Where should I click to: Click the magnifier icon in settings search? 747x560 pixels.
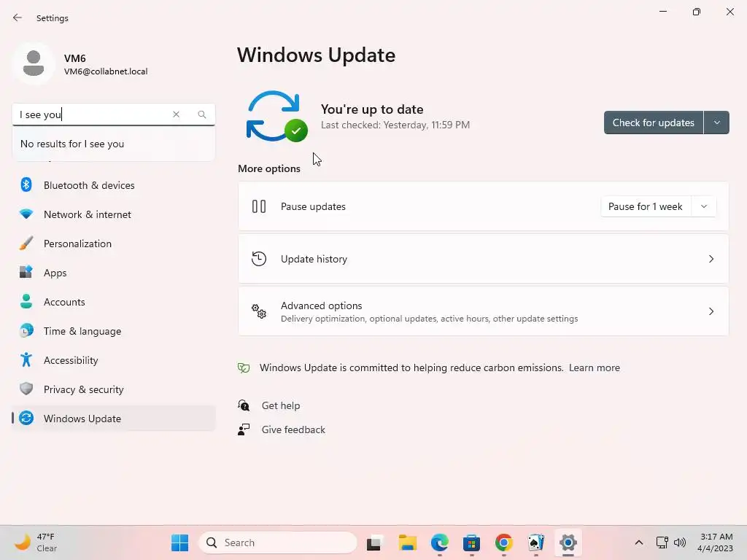[202, 114]
